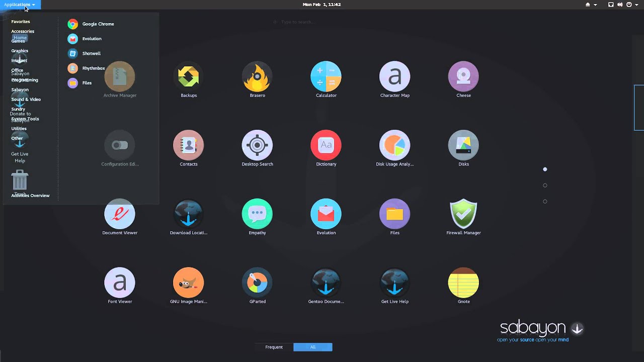Open the clock and calendar panel
The image size is (644, 362).
pos(322,5)
